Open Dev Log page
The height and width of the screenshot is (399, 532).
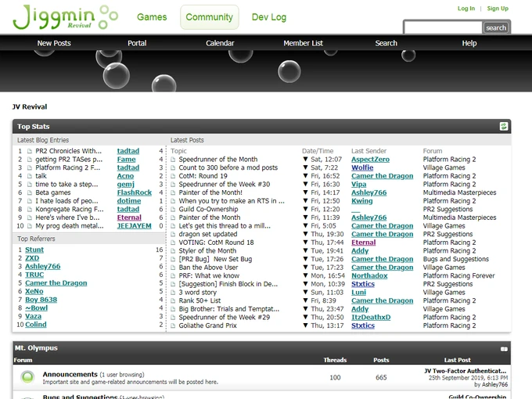pos(269,17)
